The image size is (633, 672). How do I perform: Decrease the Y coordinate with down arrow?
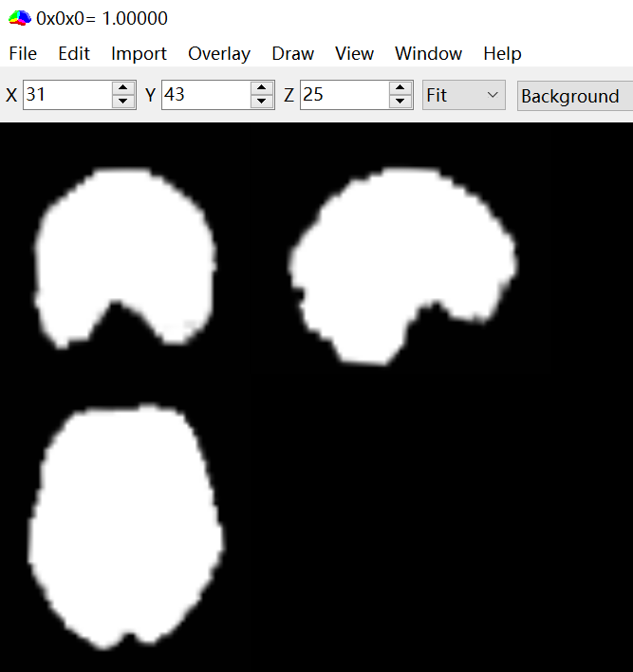[262, 102]
